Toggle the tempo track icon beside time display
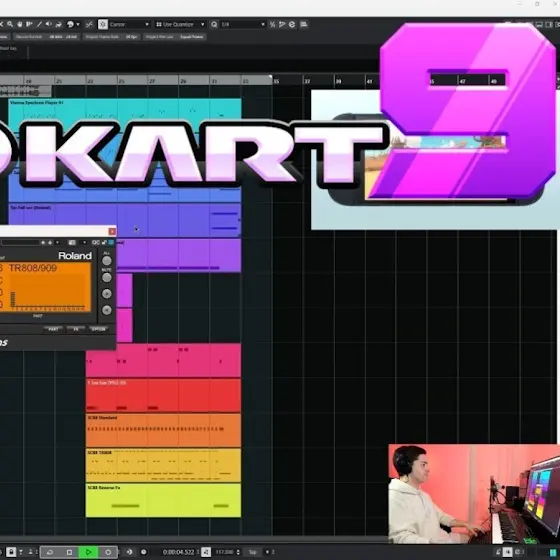 [206, 552]
